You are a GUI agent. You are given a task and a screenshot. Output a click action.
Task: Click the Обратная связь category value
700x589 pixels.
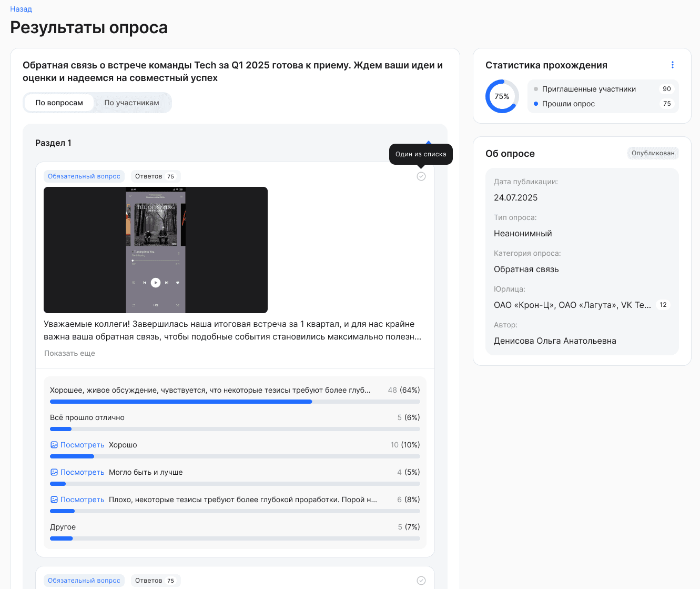[x=526, y=269]
